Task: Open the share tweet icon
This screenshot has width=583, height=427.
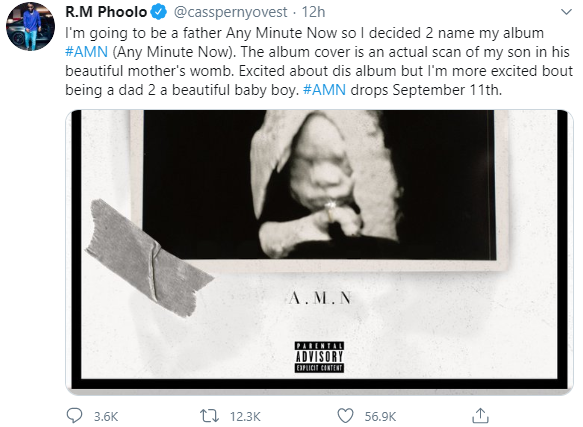Action: pyautogui.click(x=480, y=415)
